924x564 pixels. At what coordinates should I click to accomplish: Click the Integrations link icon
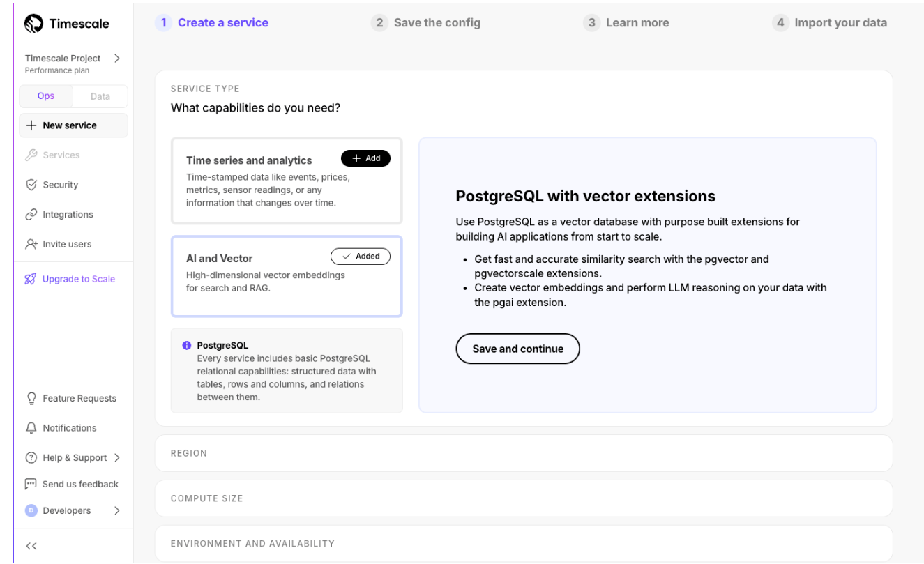click(31, 215)
